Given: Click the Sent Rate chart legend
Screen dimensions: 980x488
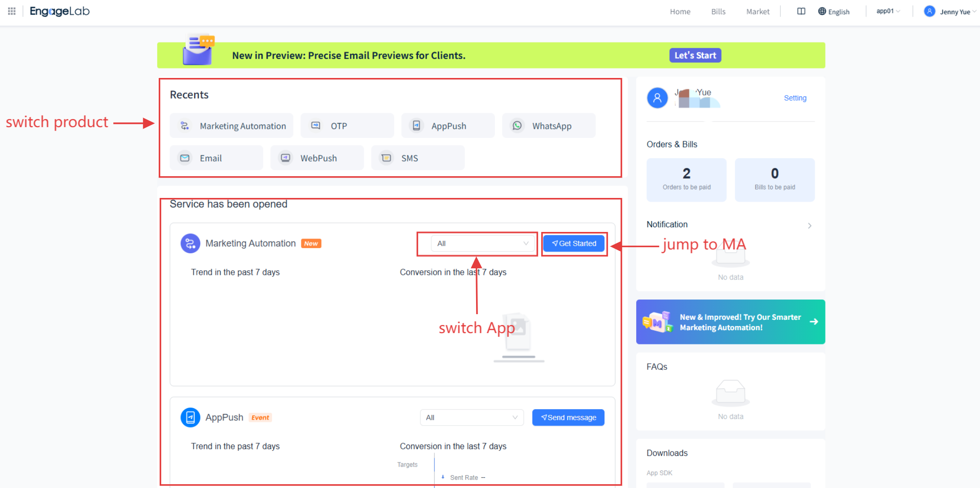Looking at the screenshot, I should tap(464, 478).
